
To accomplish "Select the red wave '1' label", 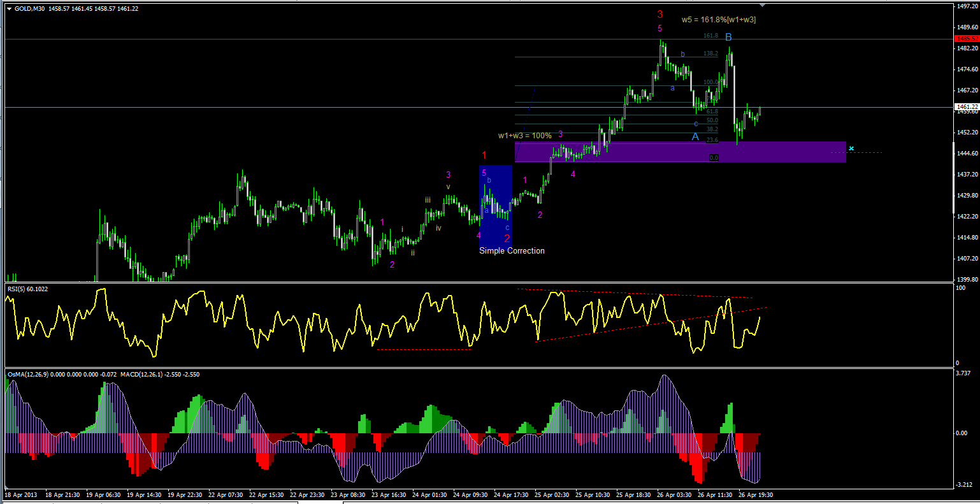I will 484,155.
